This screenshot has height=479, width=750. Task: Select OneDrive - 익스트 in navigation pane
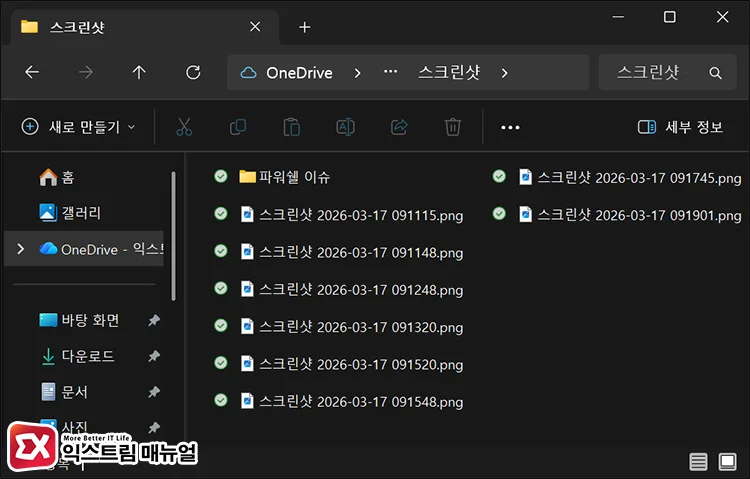(84, 249)
